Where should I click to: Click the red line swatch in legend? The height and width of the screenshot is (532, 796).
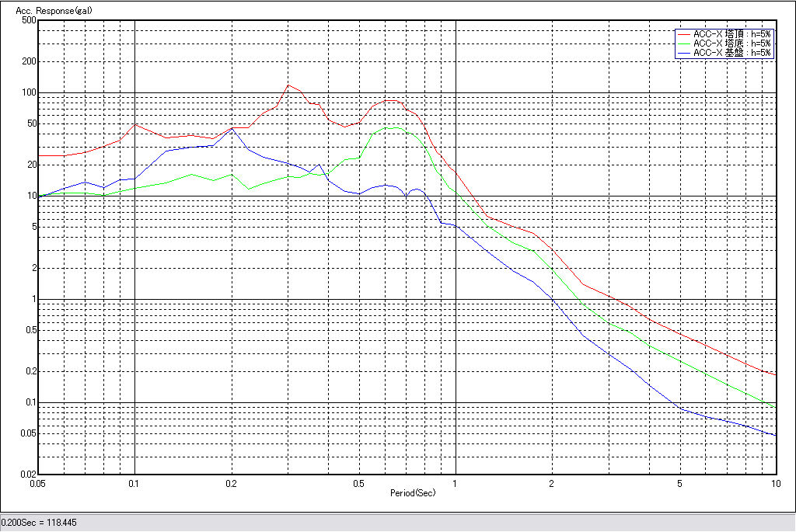683,34
